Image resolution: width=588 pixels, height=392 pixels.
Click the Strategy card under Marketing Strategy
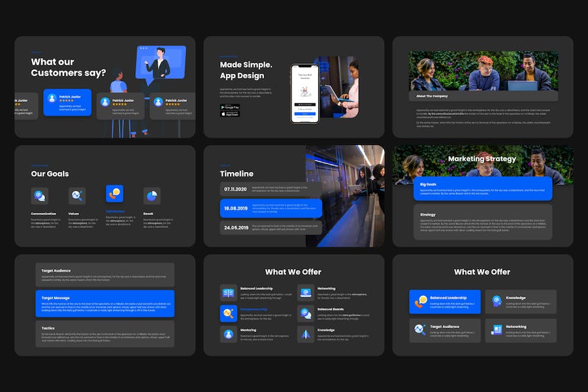pos(482,222)
